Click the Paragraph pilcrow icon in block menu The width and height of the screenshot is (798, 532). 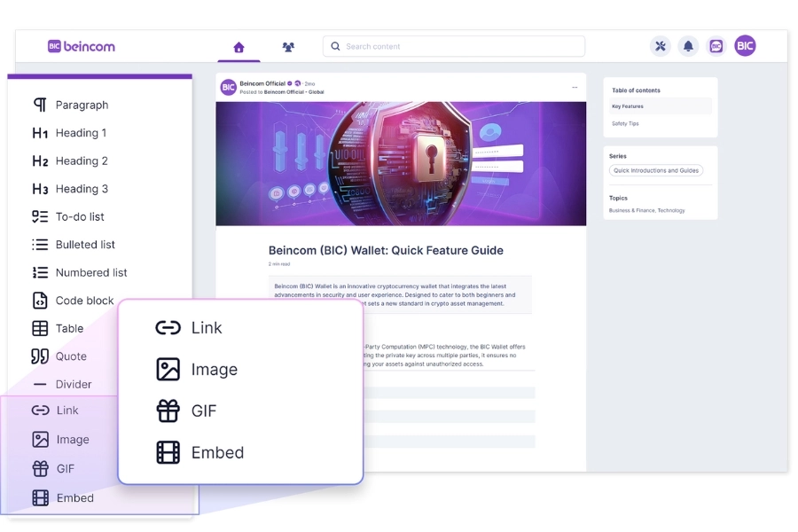click(40, 105)
